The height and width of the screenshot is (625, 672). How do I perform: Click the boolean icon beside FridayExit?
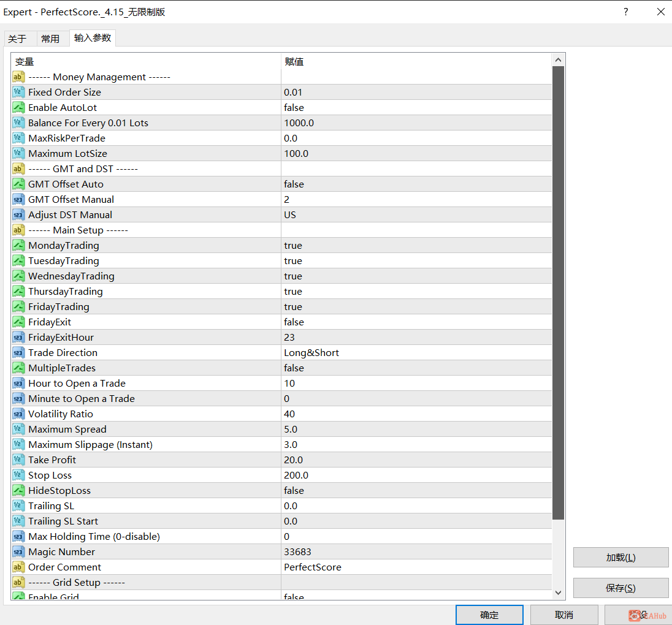click(18, 322)
